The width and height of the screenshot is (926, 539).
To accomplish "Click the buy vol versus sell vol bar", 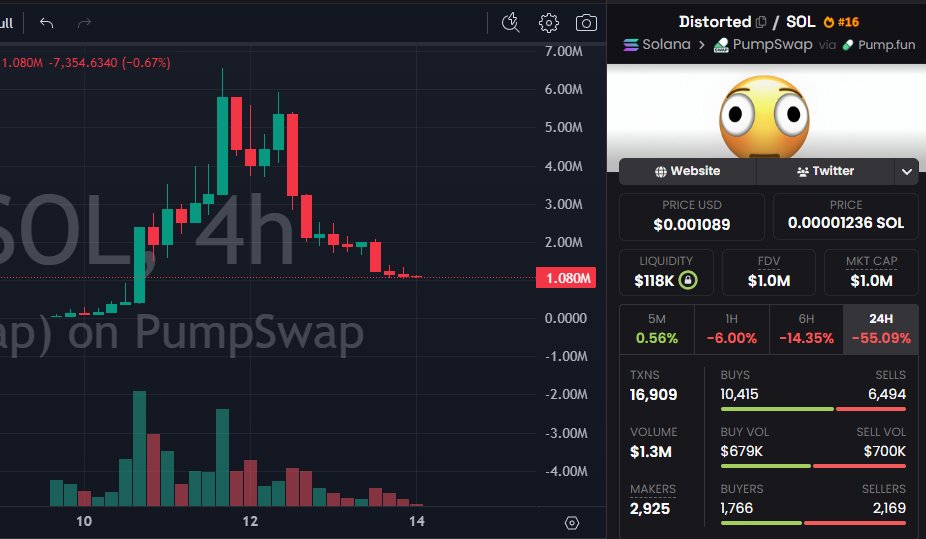I will click(813, 466).
